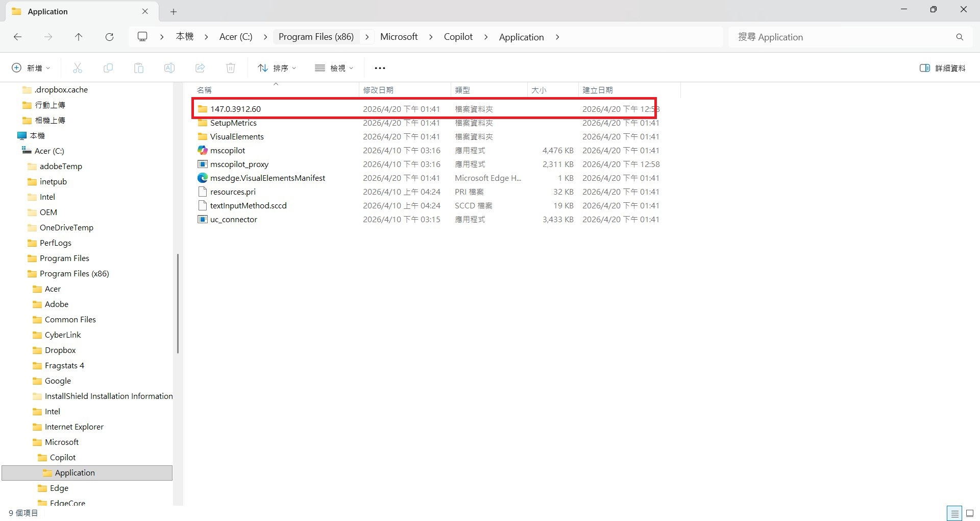Navigate to Microsoft breadcrumb
Viewport: 980px width, 521px height.
click(399, 37)
